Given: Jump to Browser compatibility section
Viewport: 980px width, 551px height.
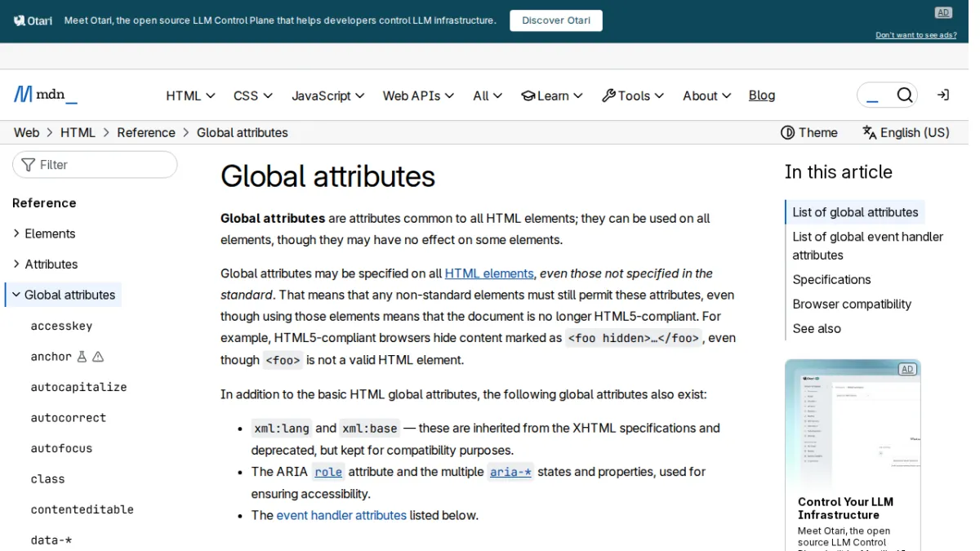Looking at the screenshot, I should pos(852,304).
